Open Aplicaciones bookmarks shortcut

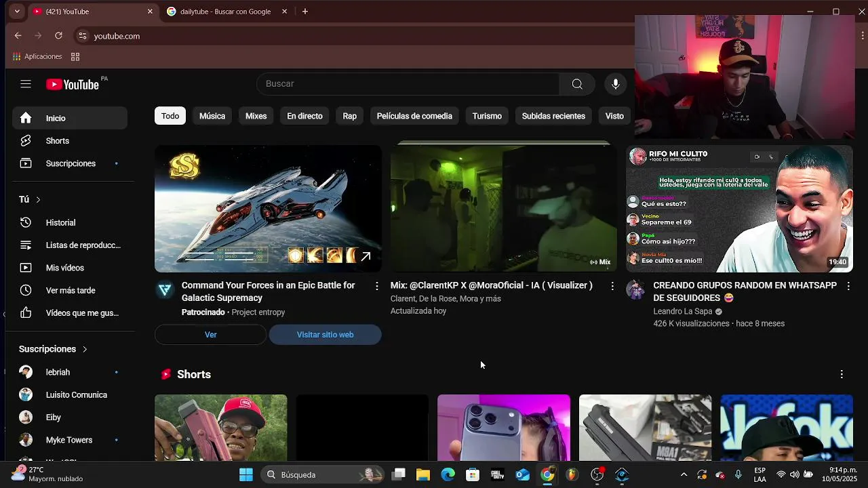pyautogui.click(x=37, y=56)
